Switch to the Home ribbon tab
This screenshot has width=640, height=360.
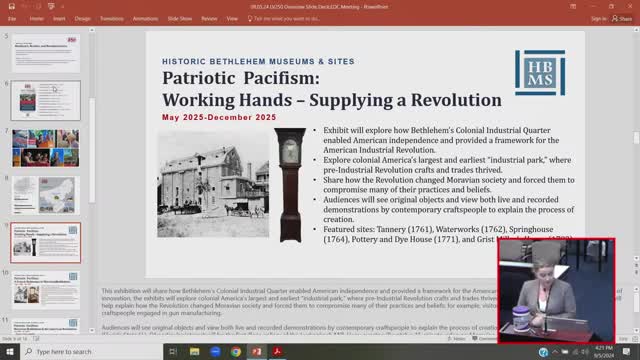point(36,19)
